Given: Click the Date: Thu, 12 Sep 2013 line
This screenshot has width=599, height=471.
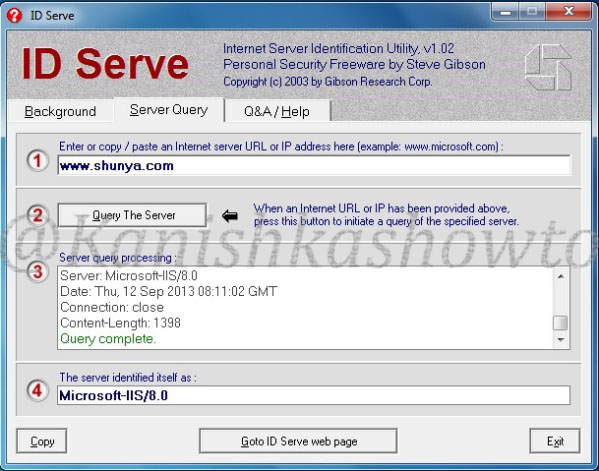Looking at the screenshot, I should pyautogui.click(x=168, y=291).
